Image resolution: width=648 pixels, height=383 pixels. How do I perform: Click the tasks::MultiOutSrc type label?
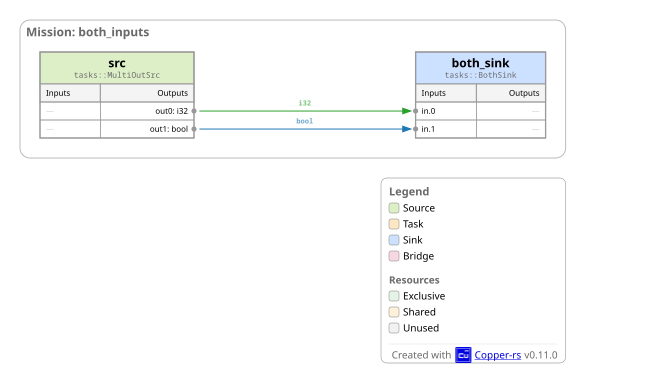(x=117, y=75)
